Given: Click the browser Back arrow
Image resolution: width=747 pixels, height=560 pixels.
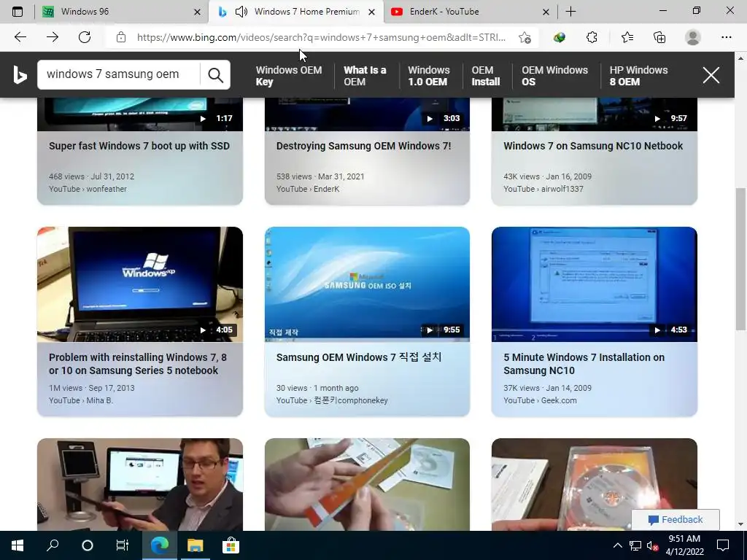Looking at the screenshot, I should pyautogui.click(x=20, y=37).
